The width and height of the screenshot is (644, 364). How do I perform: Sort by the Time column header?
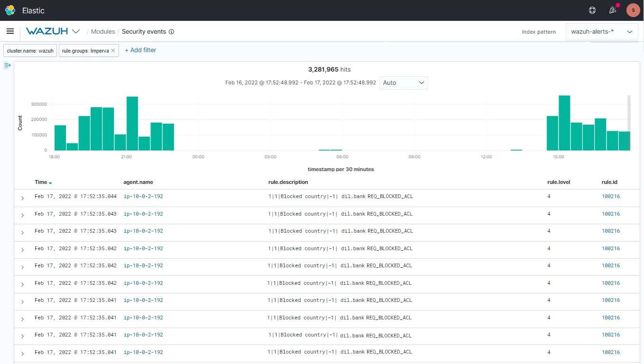tap(43, 182)
